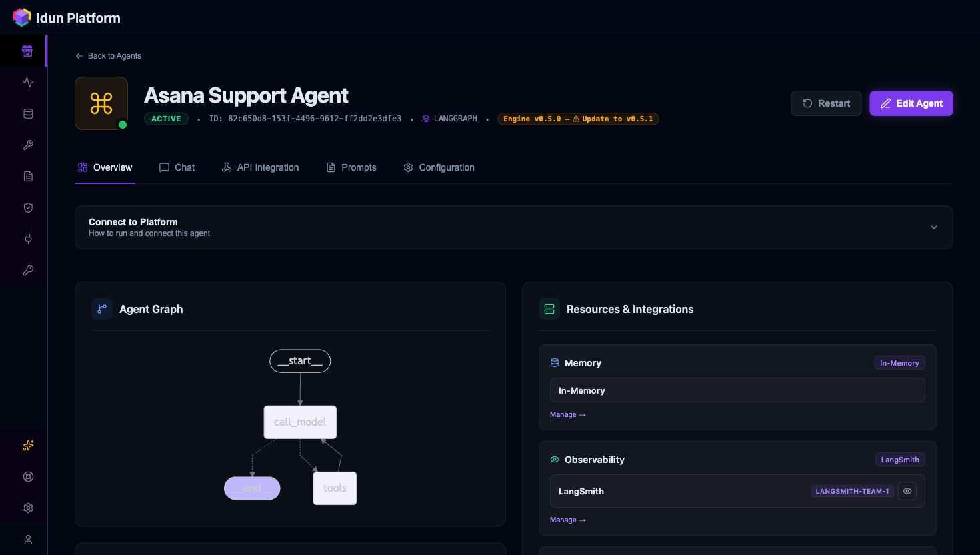Click the green active status dot on agent avatar

(x=123, y=124)
